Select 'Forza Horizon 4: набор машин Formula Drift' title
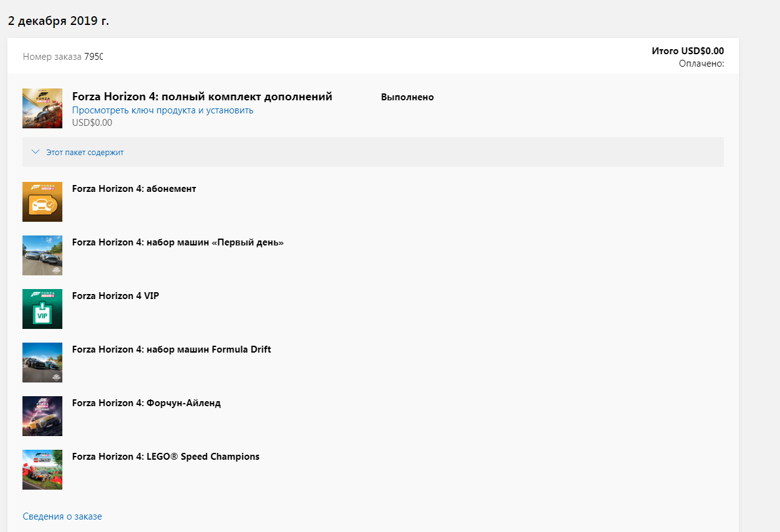780x532 pixels. [x=171, y=349]
